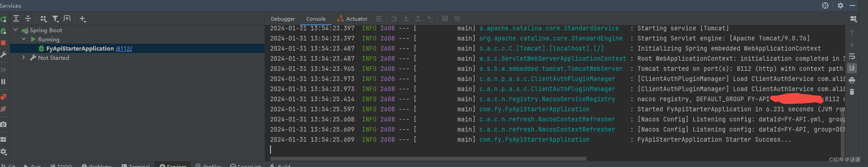
Task: Toggle Soft-Wrap for the console
Action: 852,56
